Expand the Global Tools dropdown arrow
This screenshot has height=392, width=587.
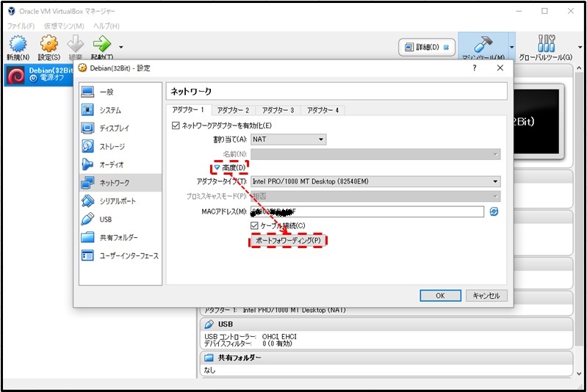(x=580, y=48)
